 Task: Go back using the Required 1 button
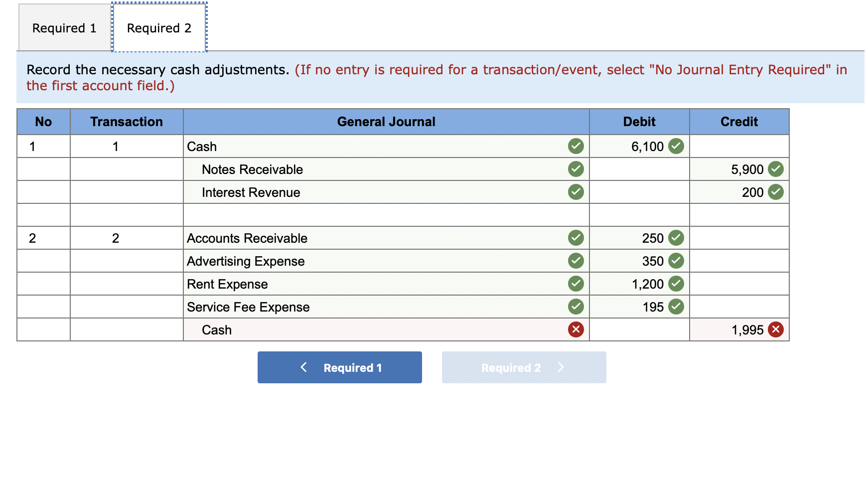click(339, 367)
